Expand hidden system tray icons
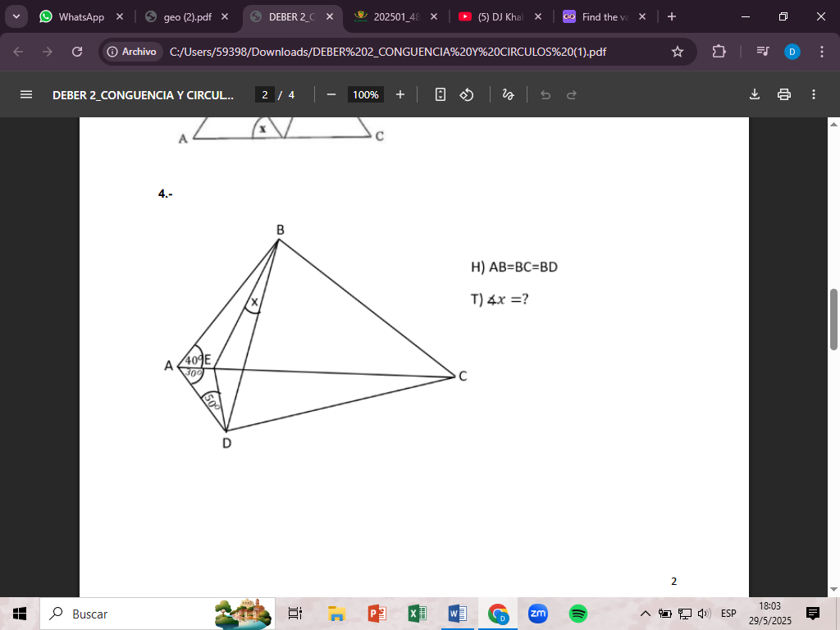840x630 pixels. click(646, 614)
